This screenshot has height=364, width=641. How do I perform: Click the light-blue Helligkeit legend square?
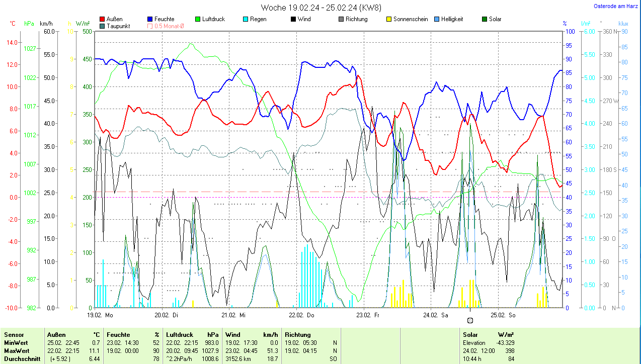click(437, 19)
